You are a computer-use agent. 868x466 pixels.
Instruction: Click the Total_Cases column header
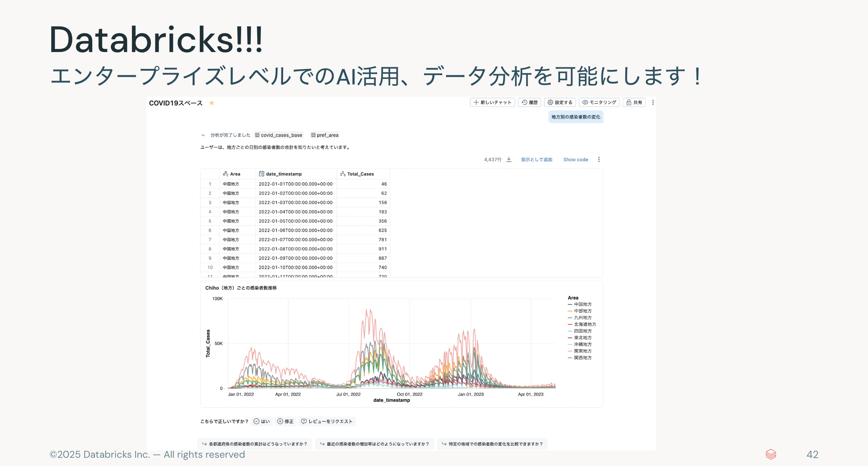coord(363,174)
